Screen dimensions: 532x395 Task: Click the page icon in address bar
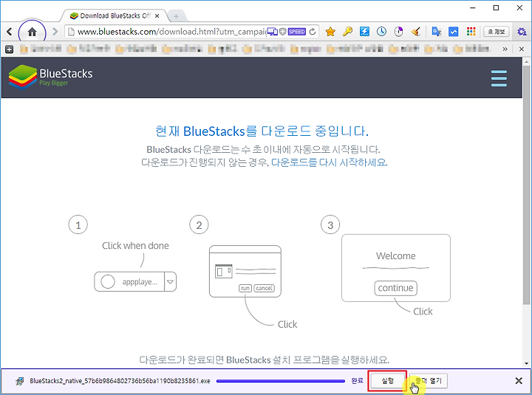71,32
